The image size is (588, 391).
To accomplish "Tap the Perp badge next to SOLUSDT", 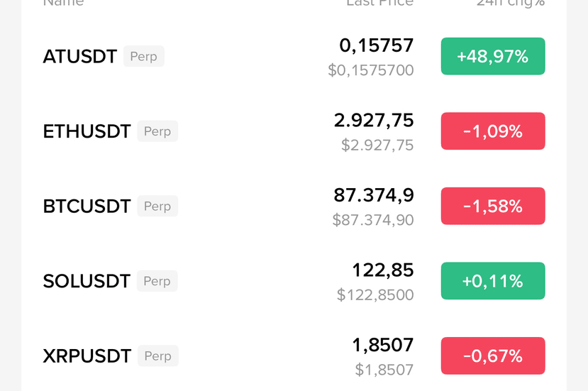I will coord(157,281).
